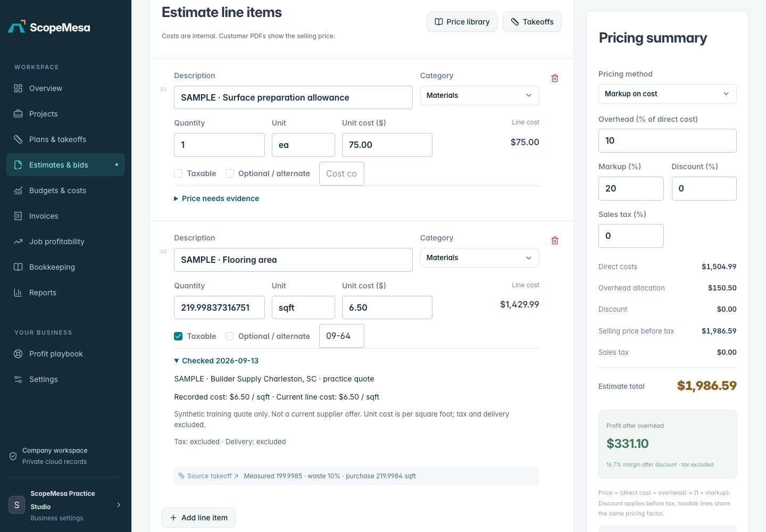Edit the Flooring area description field

click(x=293, y=260)
